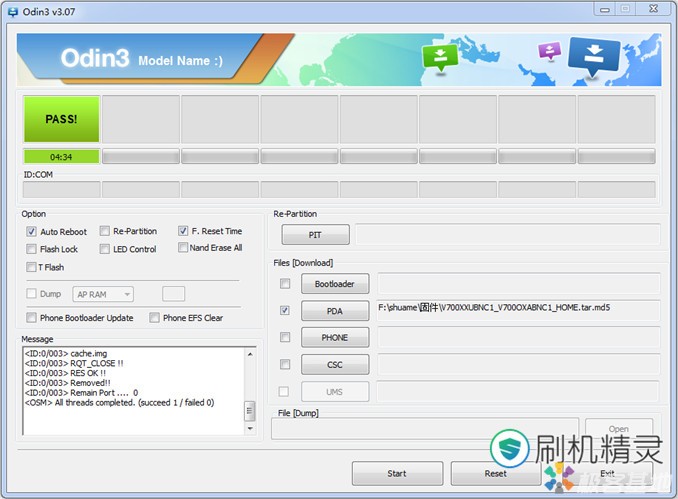Click the large blue download bubble icon
Viewport: 678px width, 499px height.
click(x=594, y=56)
